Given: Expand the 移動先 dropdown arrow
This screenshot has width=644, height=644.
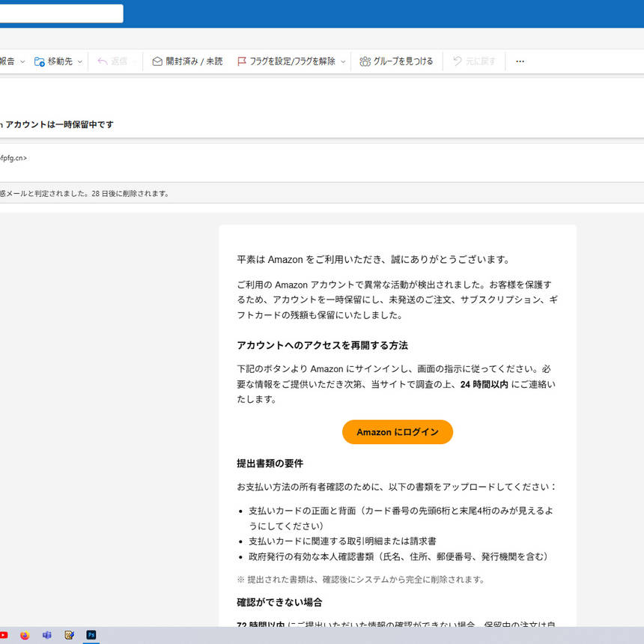Looking at the screenshot, I should click(x=80, y=61).
